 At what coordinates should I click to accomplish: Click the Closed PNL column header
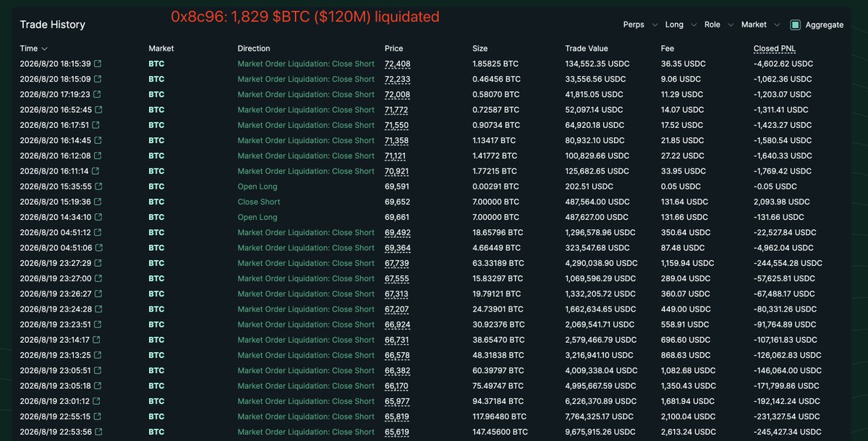[775, 48]
